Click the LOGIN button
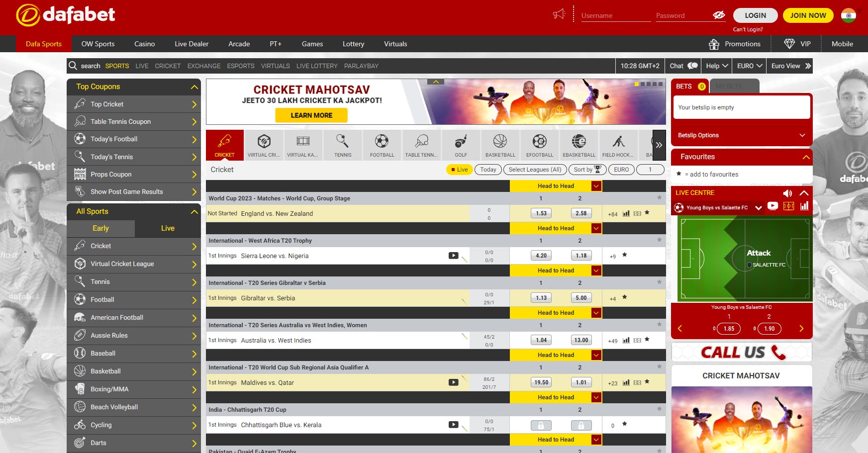 coord(755,15)
